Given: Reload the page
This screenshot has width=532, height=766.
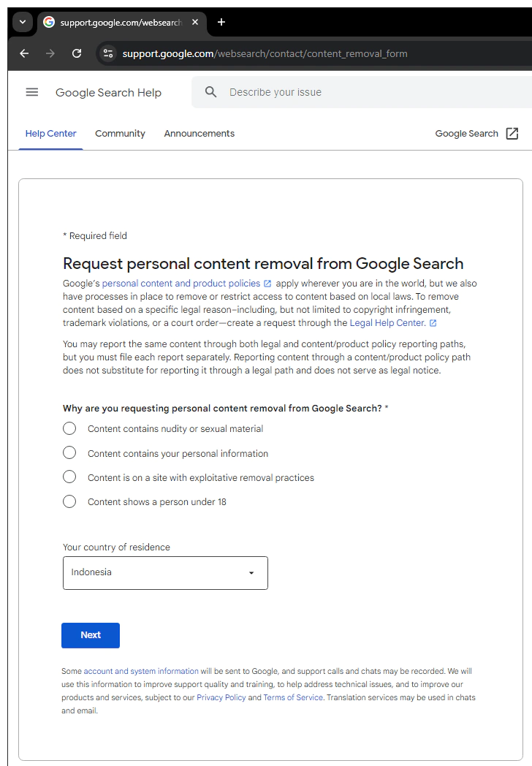Looking at the screenshot, I should tap(77, 53).
